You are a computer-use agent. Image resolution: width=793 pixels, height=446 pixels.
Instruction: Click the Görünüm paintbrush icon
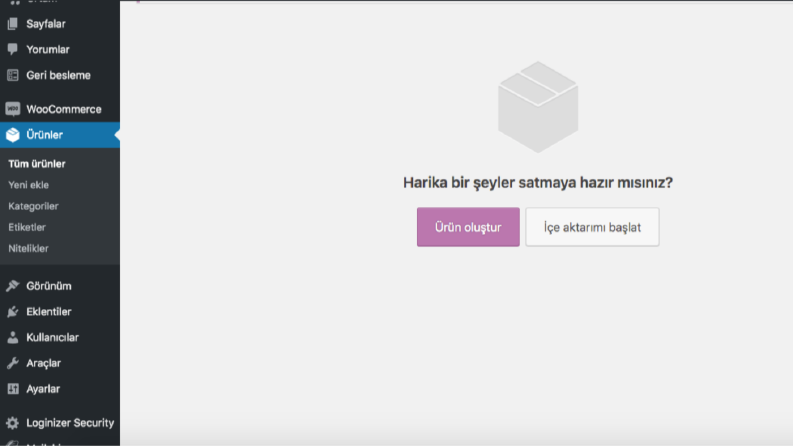(13, 286)
